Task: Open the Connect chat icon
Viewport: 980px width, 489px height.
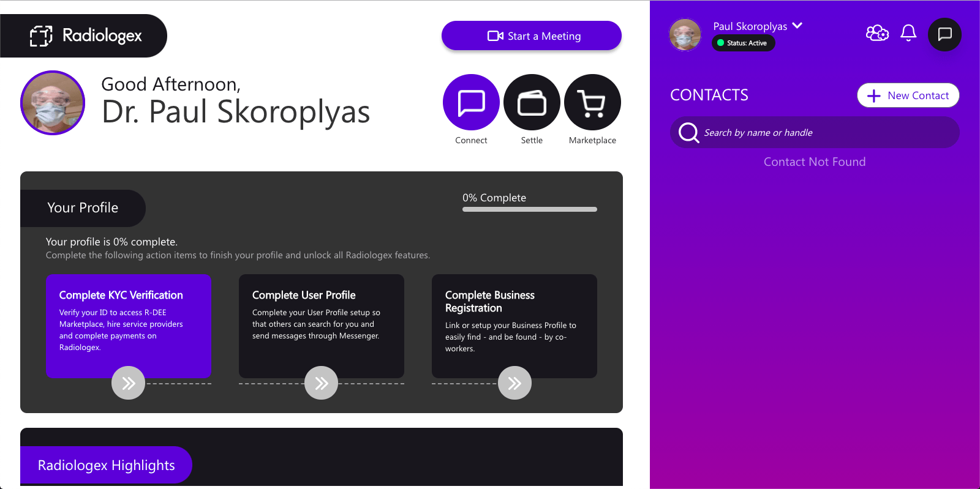Action: click(x=471, y=102)
